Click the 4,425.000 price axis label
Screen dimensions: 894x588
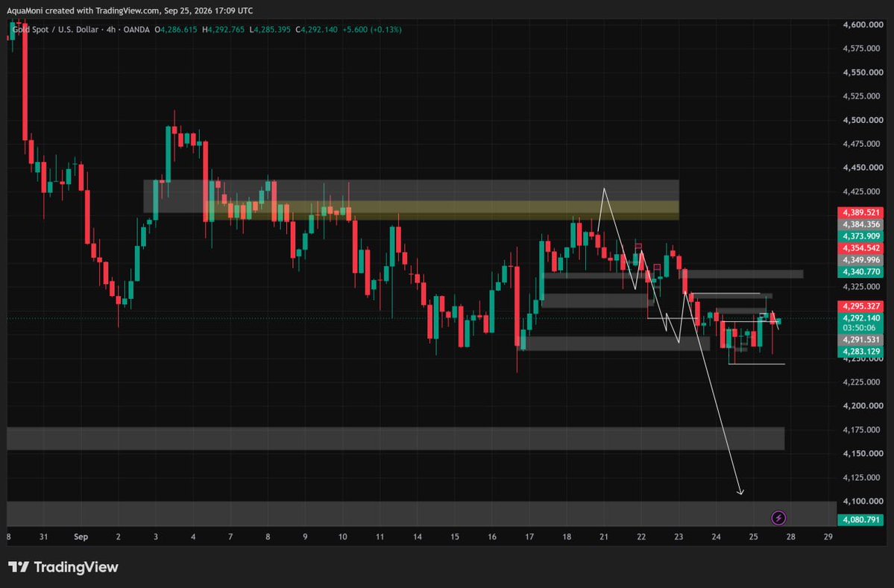coord(863,192)
